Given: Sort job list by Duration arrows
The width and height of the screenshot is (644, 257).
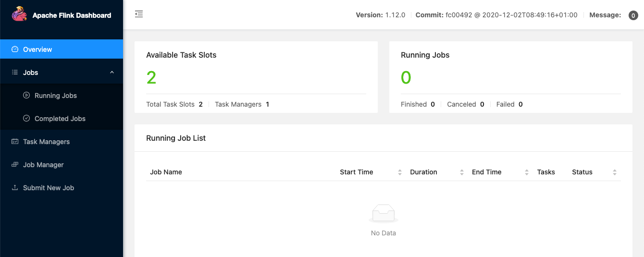Looking at the screenshot, I should pos(462,172).
